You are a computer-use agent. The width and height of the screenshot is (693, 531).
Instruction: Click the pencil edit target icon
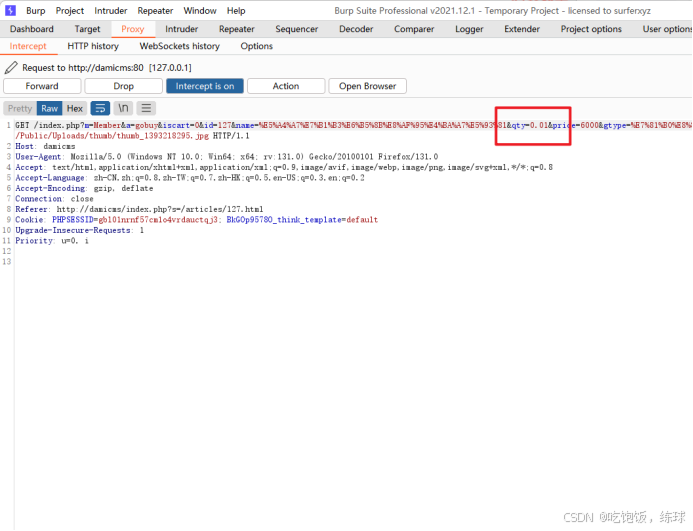pos(11,68)
